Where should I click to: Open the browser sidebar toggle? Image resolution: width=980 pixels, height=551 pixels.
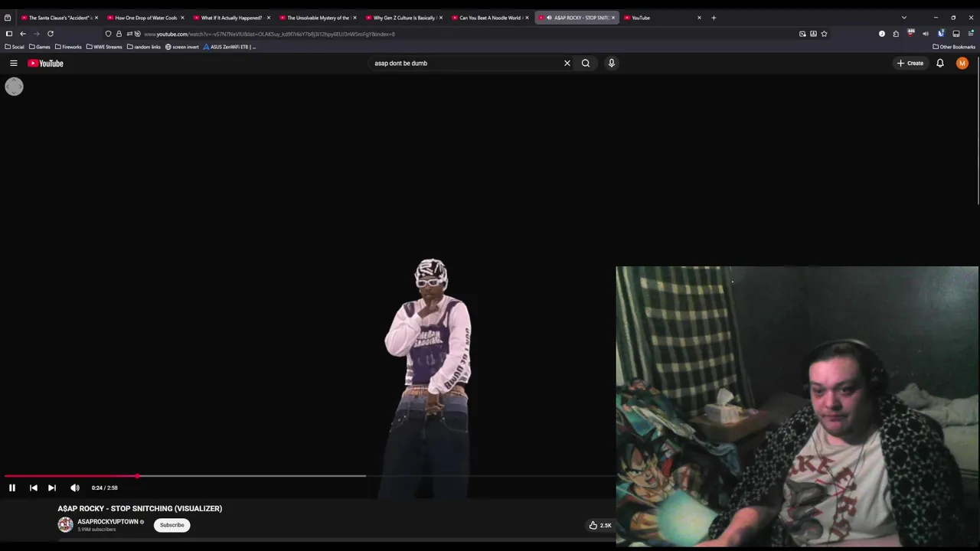coord(9,34)
